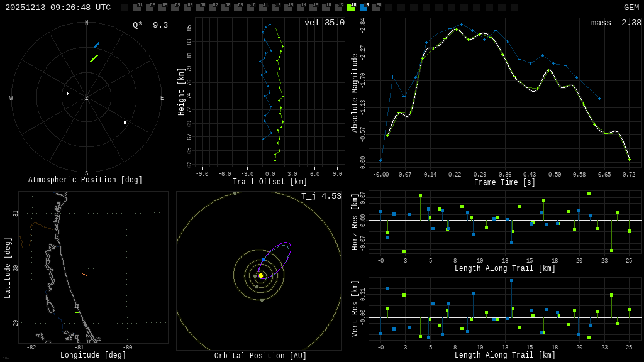This screenshot has width=644, height=362.
Task: Click the Moon 'M' marker on sky plot
Action: (x=125, y=123)
